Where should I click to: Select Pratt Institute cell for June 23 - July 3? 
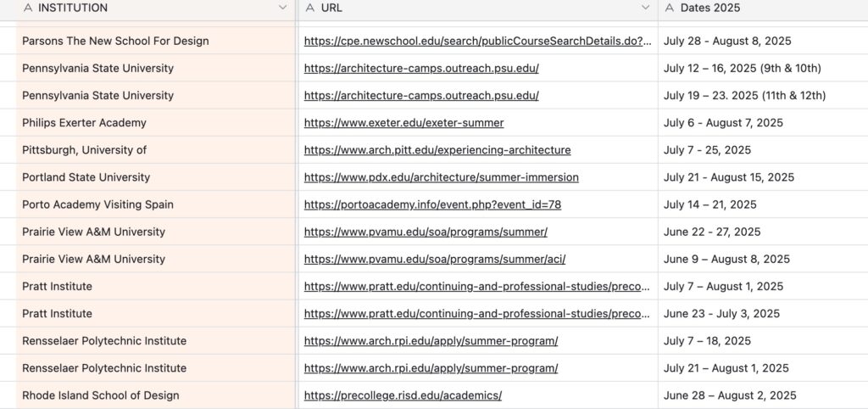[x=156, y=314]
